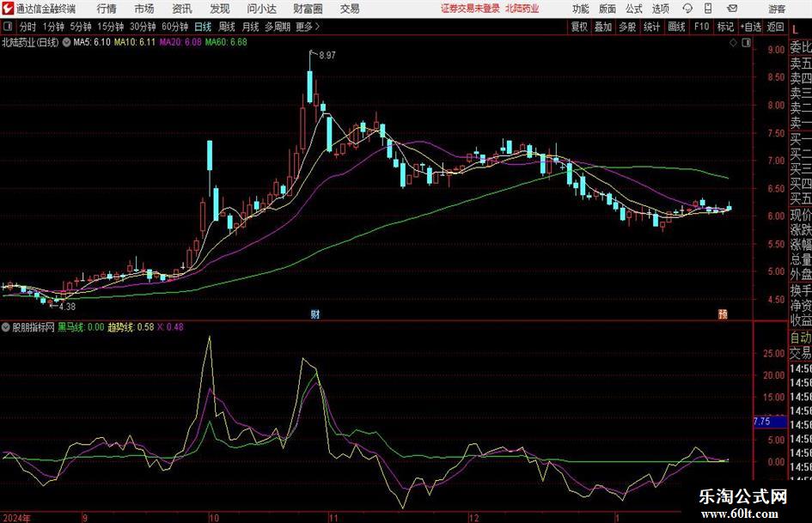The image size is (812, 523).
Task: Click the 8.97 high price label
Action: click(x=327, y=56)
